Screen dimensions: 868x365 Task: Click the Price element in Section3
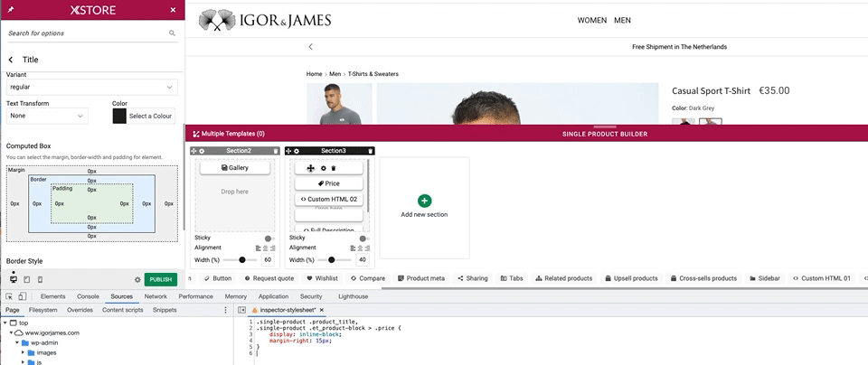pos(329,183)
